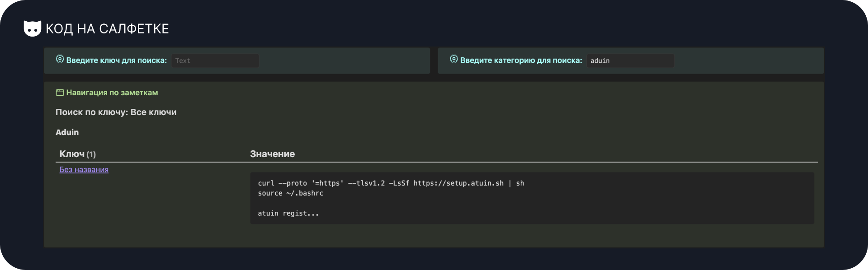Click the (1) count next to Ключ
Viewport: 868px width, 270px height.
(x=91, y=154)
